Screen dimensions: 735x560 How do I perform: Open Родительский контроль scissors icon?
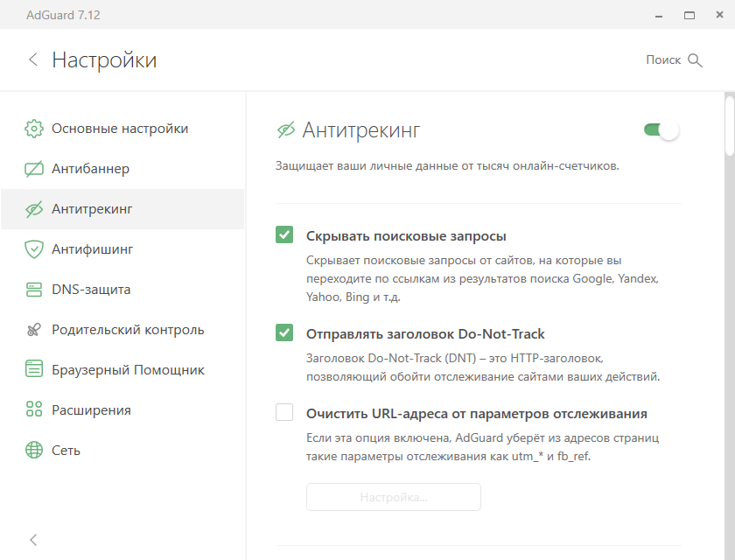pos(33,329)
